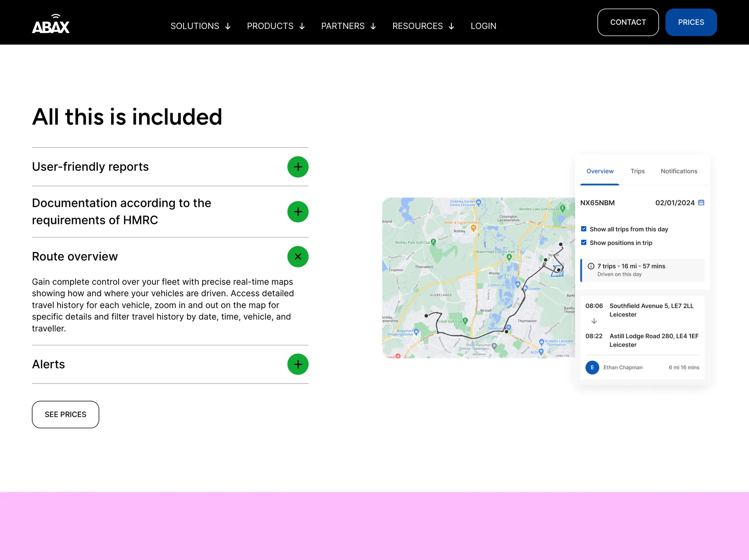Click the Contact button
The width and height of the screenshot is (749, 560).
(x=628, y=22)
